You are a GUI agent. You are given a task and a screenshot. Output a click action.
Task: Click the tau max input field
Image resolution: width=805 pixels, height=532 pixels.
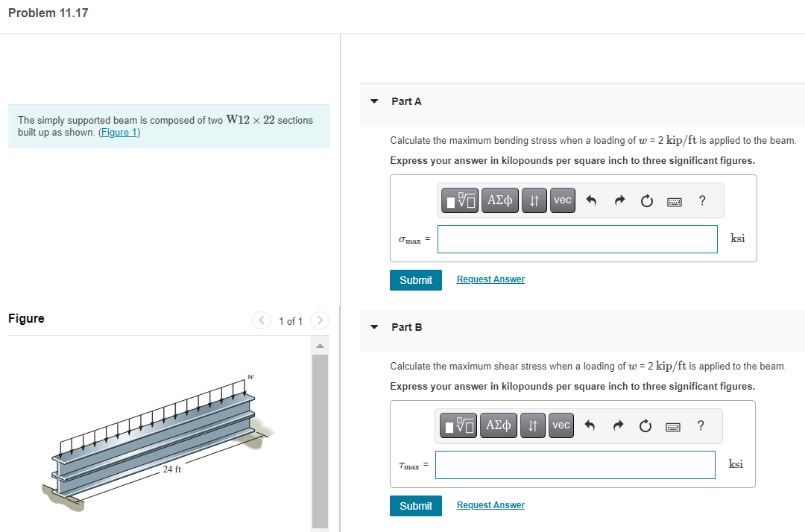pos(575,465)
